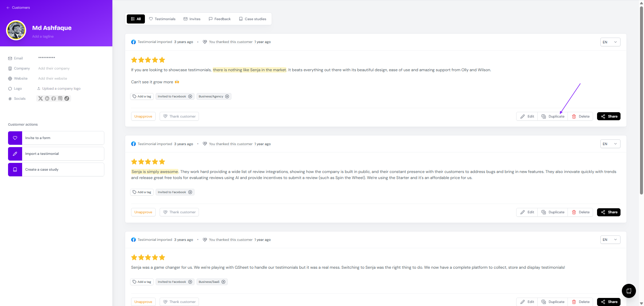644x306 pixels.
Task: Click upload icon for company logo
Action: coord(39,88)
